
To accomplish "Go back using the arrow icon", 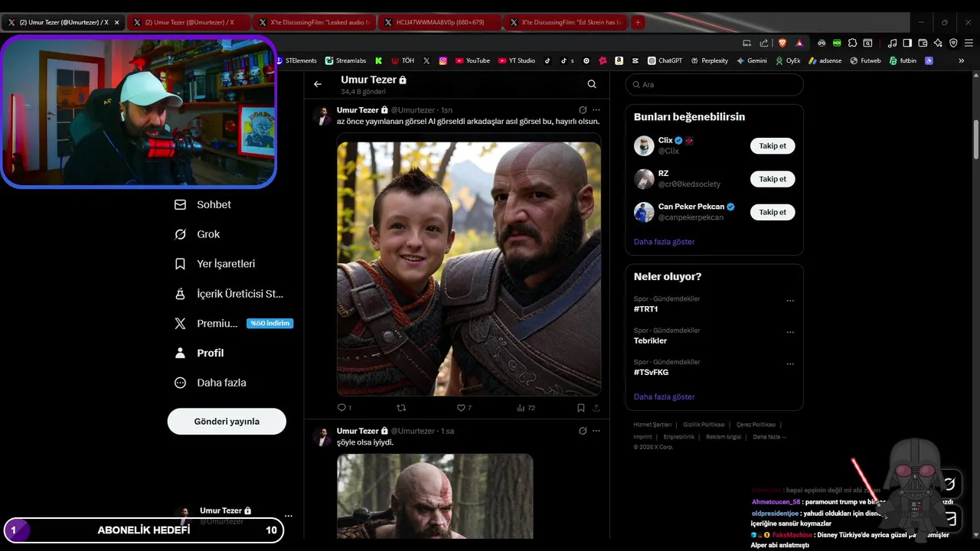I will 318,84.
